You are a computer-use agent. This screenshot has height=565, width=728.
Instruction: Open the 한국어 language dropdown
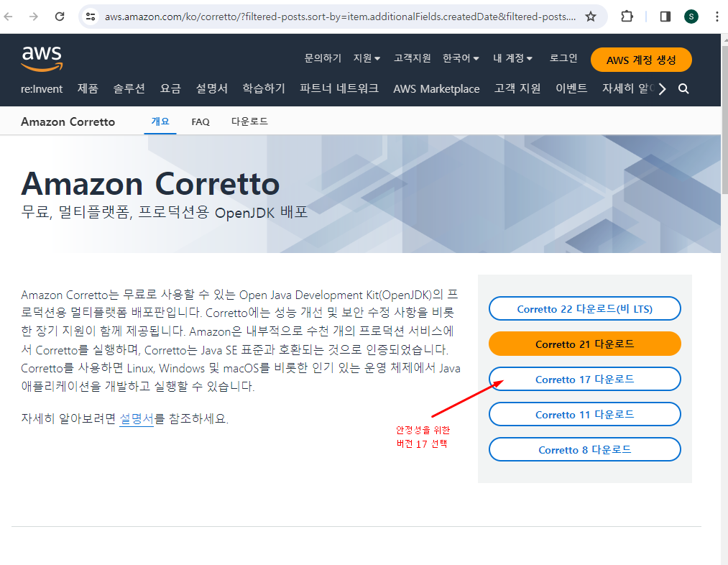pos(461,58)
